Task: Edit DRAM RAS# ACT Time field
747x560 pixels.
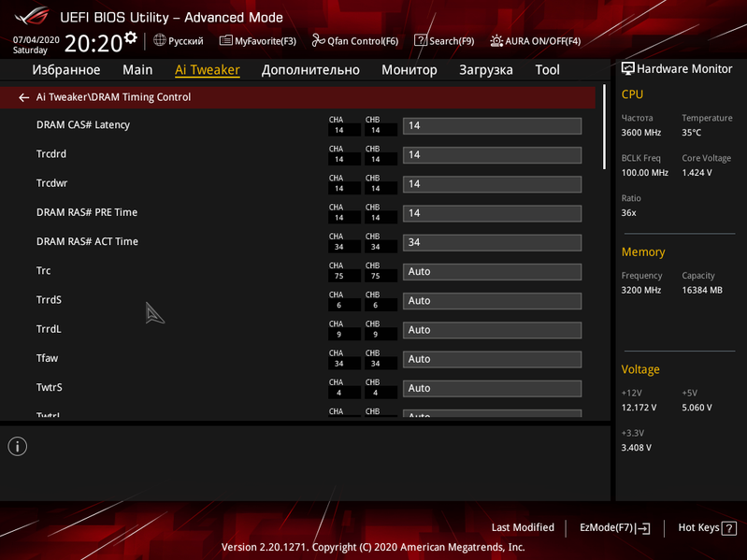Action: point(492,242)
